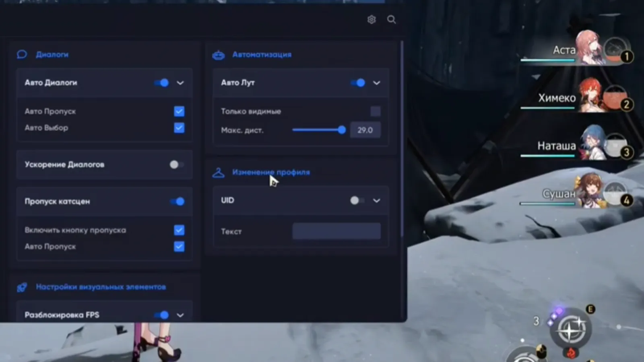Click the search magnifier icon
Screen dimensions: 644x362
tap(391, 19)
